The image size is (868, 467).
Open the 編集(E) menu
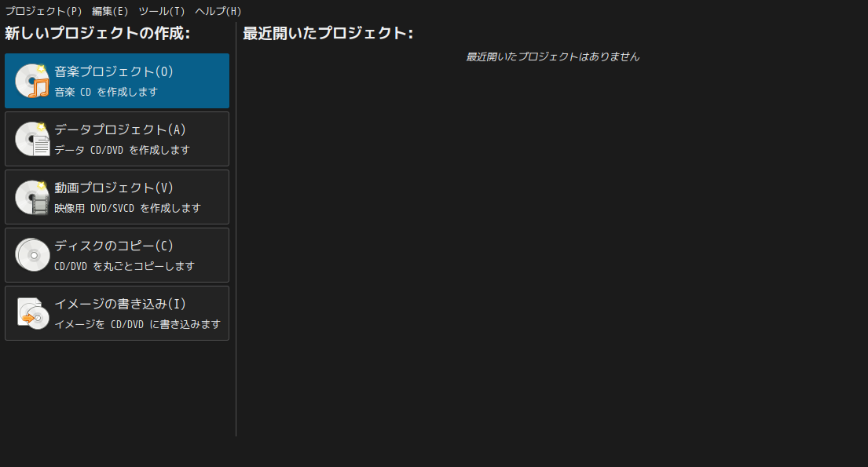(110, 11)
